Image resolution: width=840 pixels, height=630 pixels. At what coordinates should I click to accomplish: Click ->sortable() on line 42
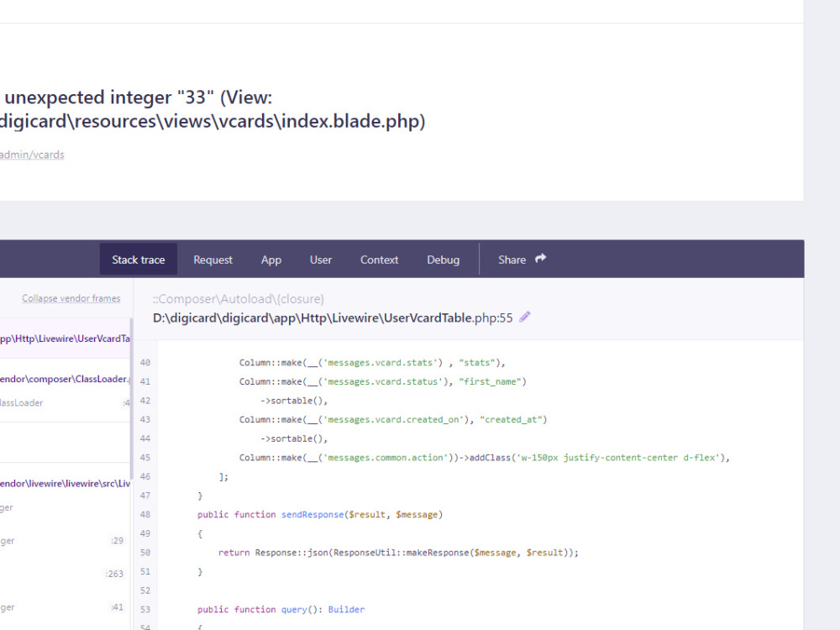tap(293, 401)
